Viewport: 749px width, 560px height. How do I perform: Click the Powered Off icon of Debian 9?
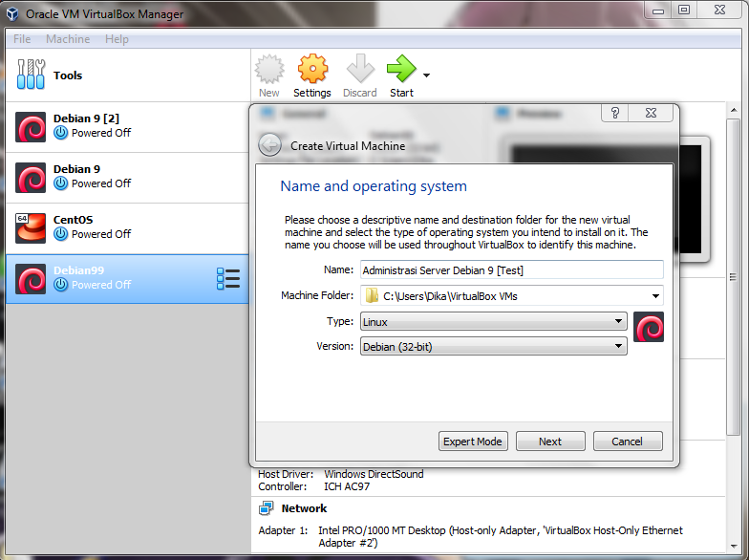(x=61, y=183)
